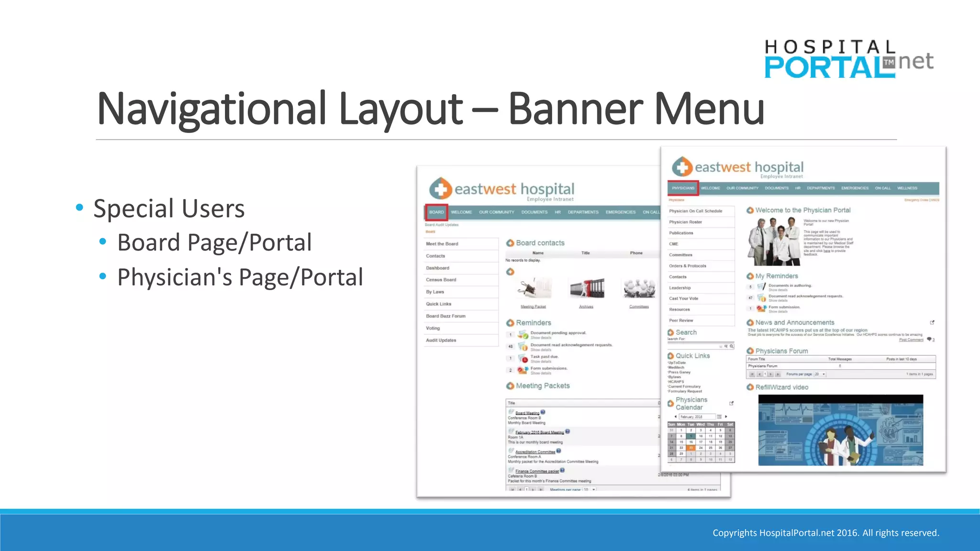Open Peer Review sidebar item
The image size is (980, 551).
(701, 320)
